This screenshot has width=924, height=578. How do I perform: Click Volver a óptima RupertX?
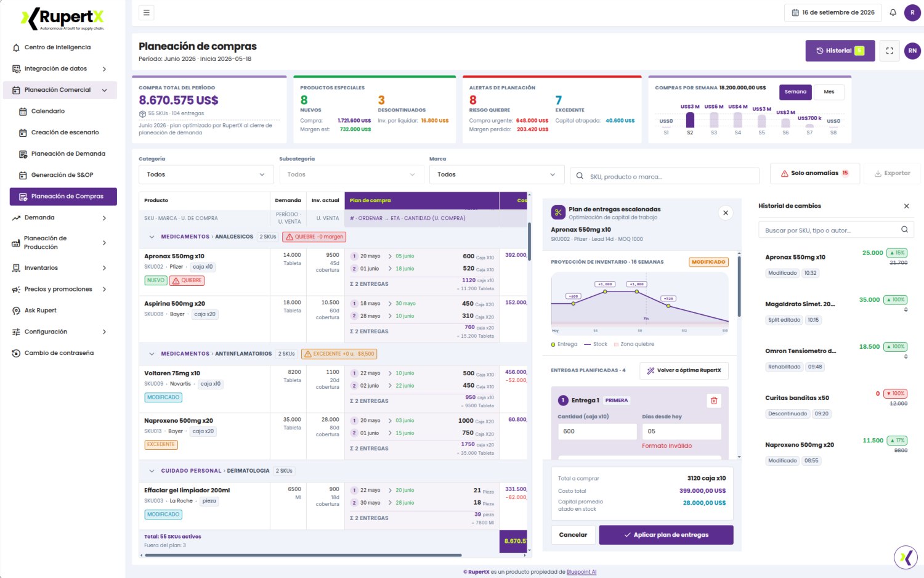pyautogui.click(x=684, y=370)
